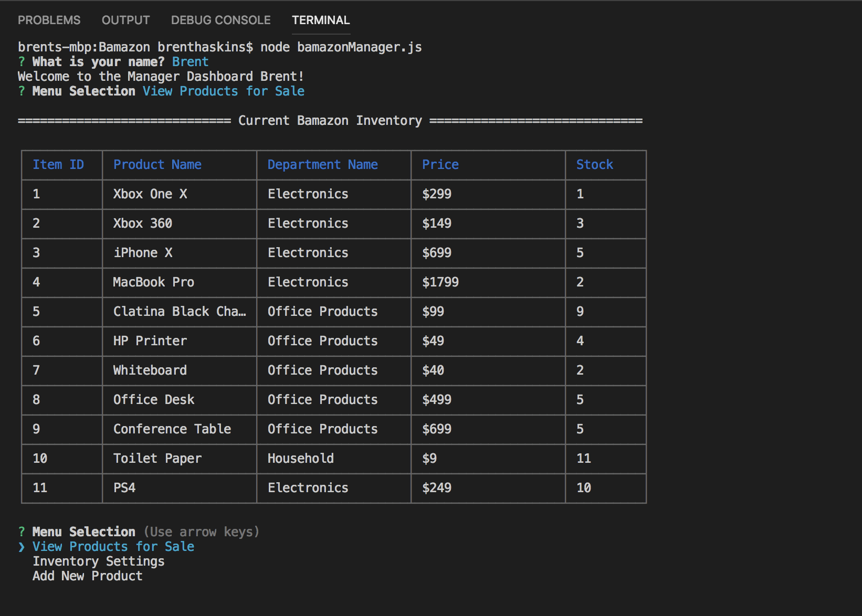Click Item ID '3' cell

[x=62, y=253]
